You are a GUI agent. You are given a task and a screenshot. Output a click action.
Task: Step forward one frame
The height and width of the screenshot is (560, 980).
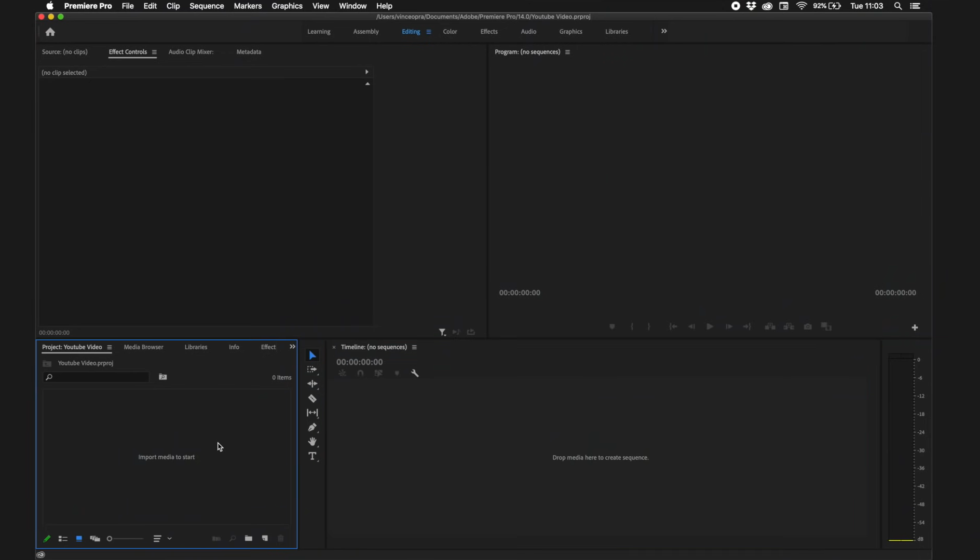point(729,326)
